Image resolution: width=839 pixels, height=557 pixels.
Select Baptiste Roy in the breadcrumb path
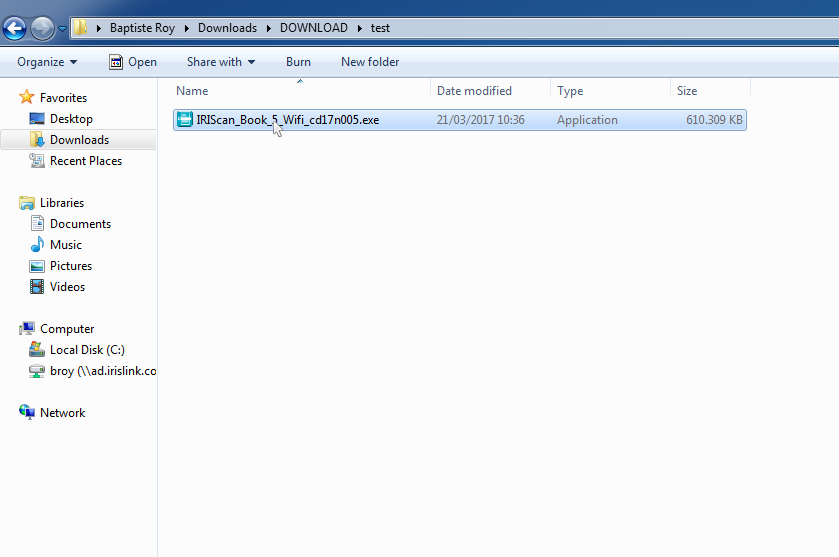[142, 28]
